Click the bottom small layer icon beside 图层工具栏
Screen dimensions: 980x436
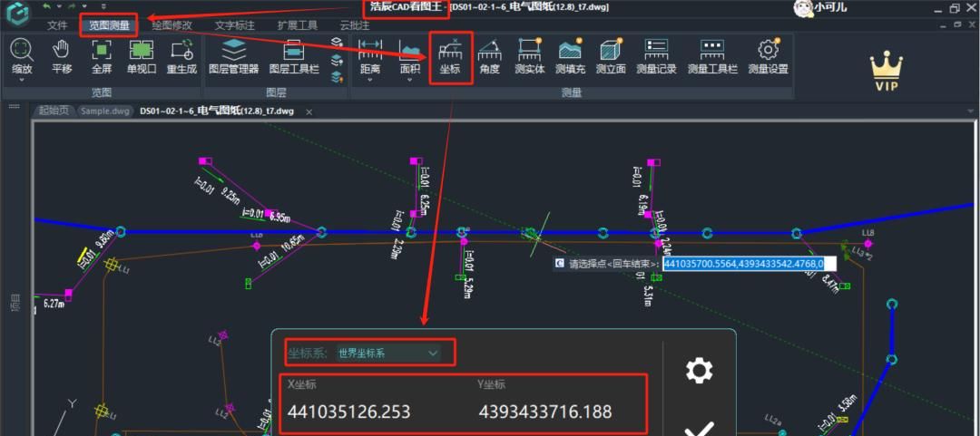click(337, 77)
